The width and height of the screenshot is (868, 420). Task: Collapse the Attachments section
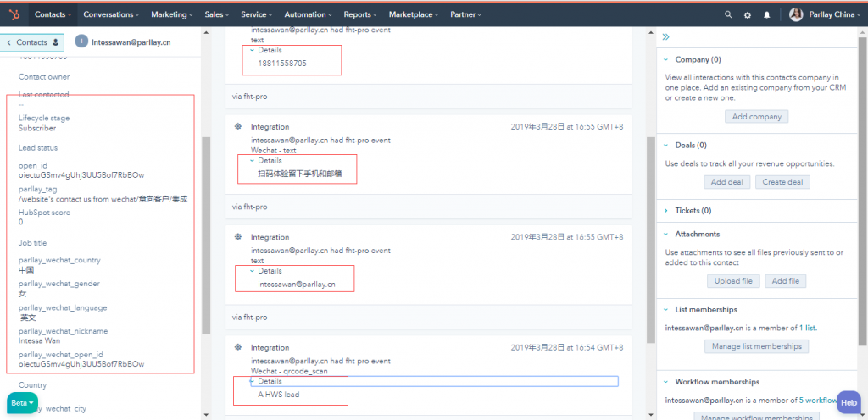(692, 235)
